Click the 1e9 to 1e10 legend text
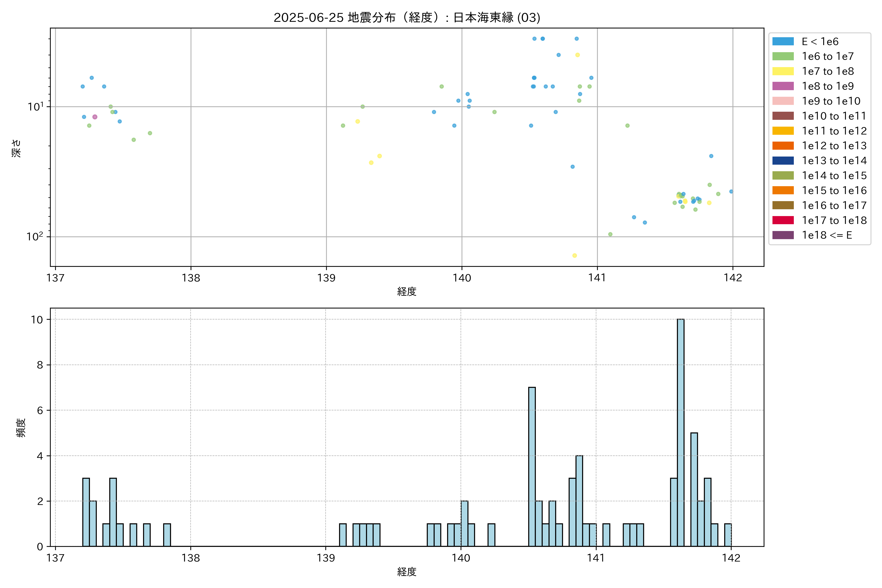882x588 pixels. point(831,101)
